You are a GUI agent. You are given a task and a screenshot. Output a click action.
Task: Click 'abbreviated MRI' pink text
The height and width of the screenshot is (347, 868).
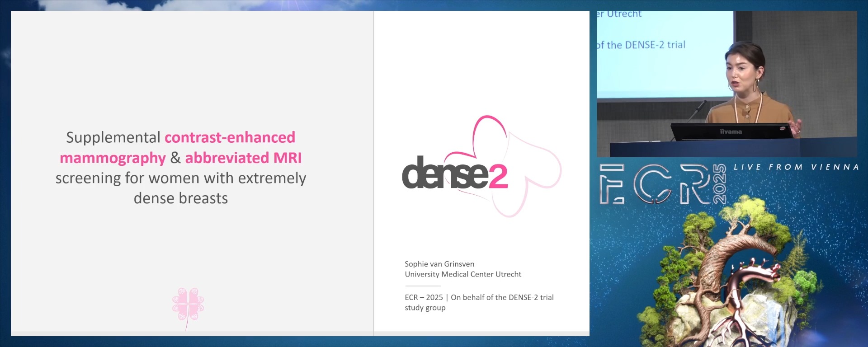pos(243,158)
